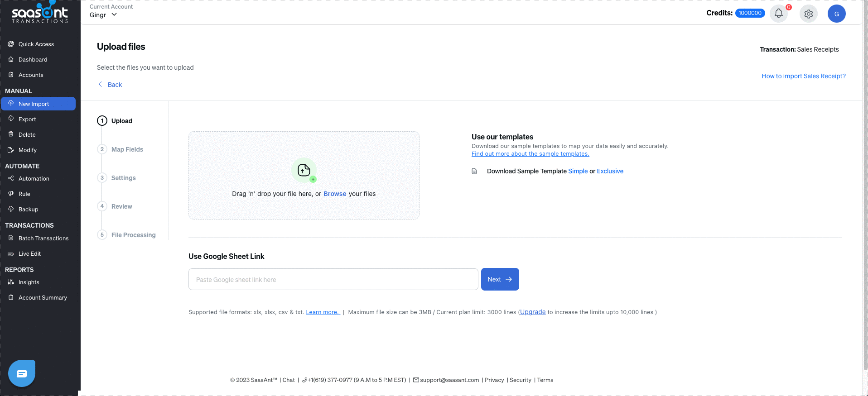Open Terms link in footer
The height and width of the screenshot is (396, 868).
tap(545, 380)
